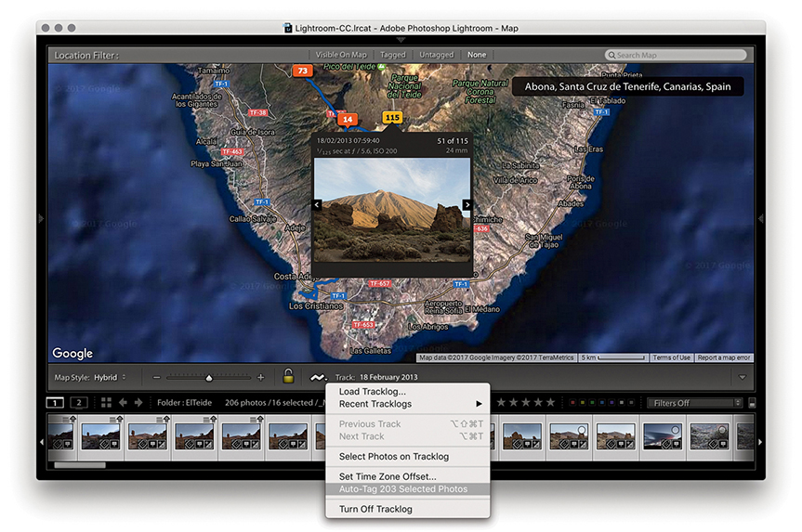Viewport: 802px width, 532px height.
Task: Filter by Visible On Map
Action: (x=340, y=55)
